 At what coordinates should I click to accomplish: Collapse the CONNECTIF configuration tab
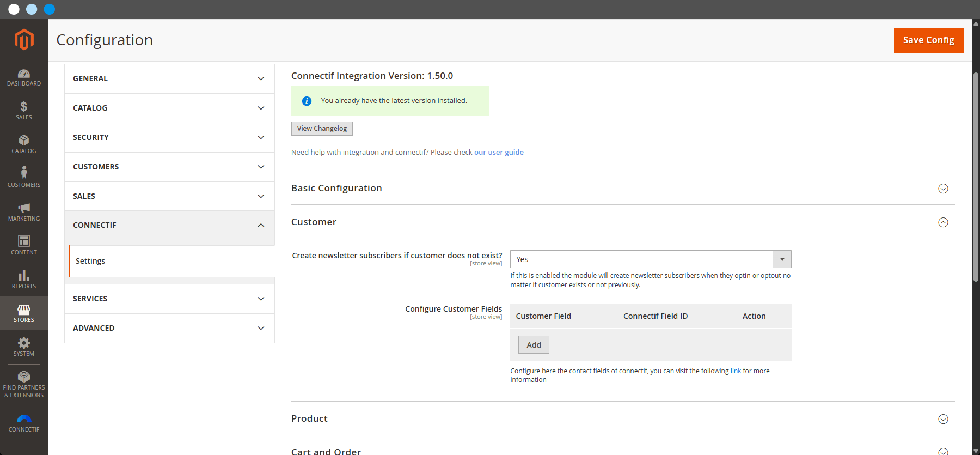pyautogui.click(x=169, y=225)
